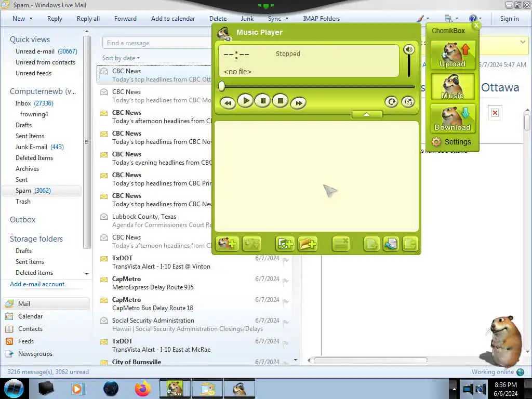532x399 pixels.
Task: Toggle repeat mode in Music Player
Action: tap(391, 102)
